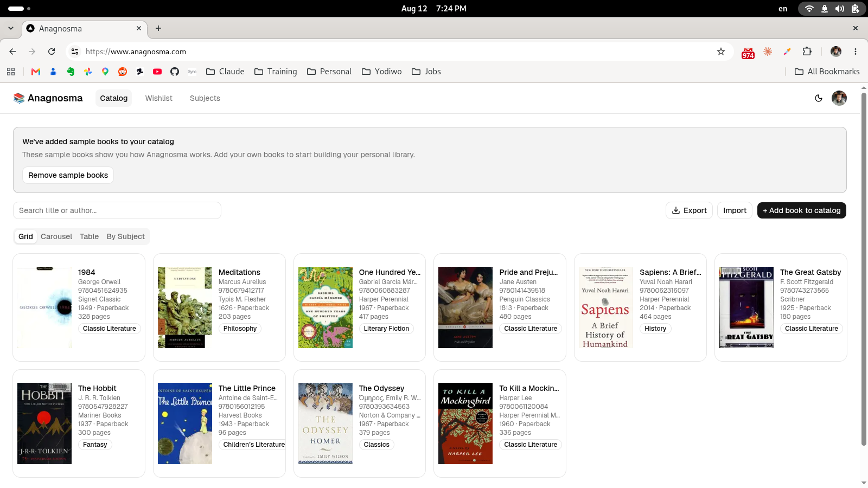The height and width of the screenshot is (488, 868).
Task: Switch to Table view
Action: tap(90, 236)
